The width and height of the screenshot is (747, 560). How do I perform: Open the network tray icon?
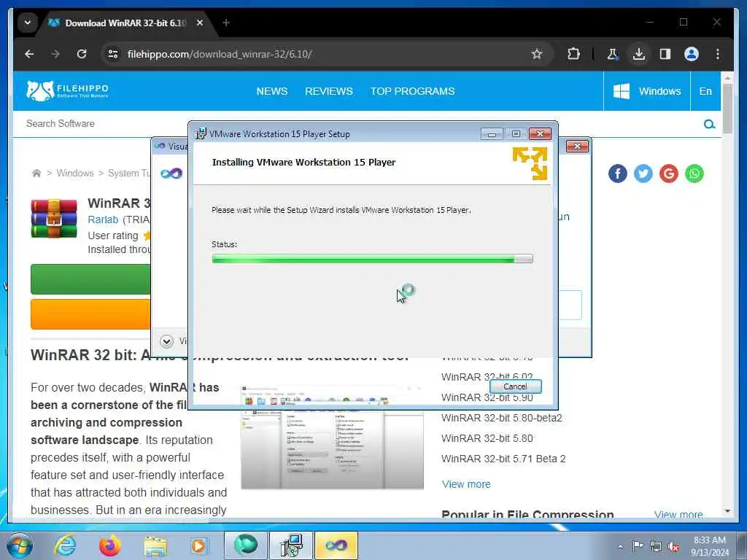pos(656,547)
